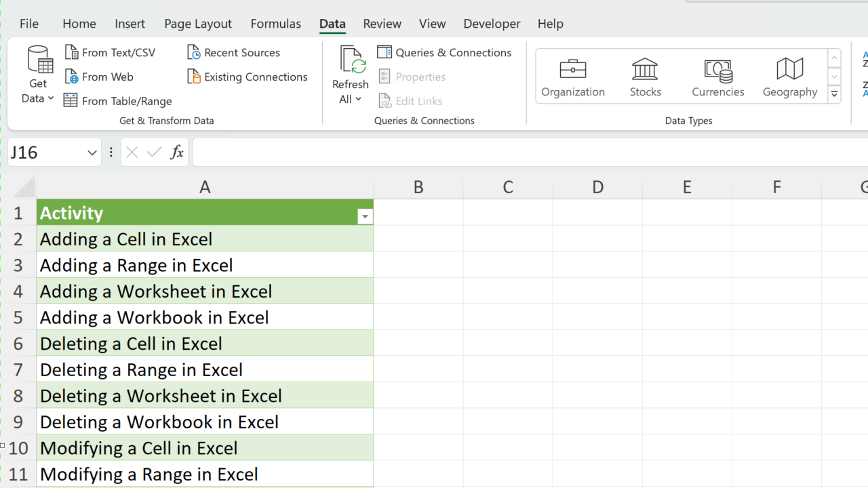
Task: Click From Table/Range icon
Action: coord(71,101)
